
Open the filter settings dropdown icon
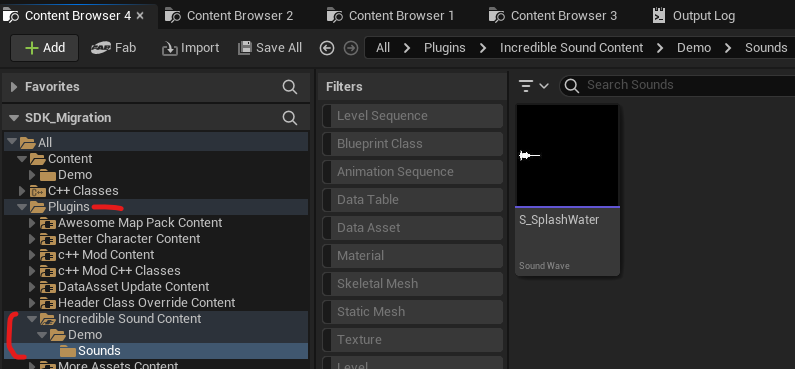tap(534, 86)
